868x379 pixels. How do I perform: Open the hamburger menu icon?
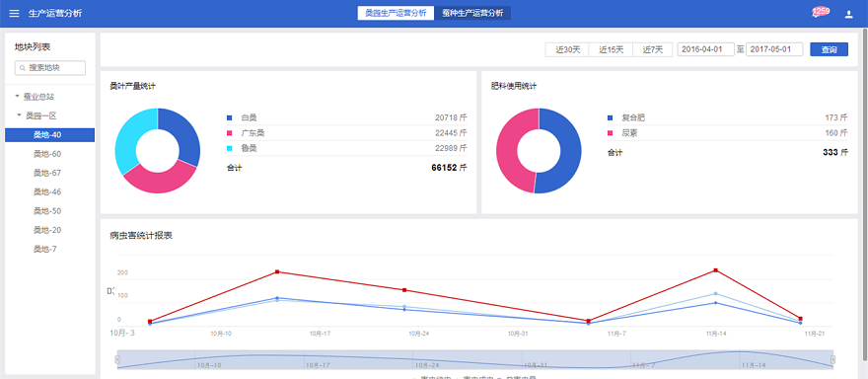[15, 13]
